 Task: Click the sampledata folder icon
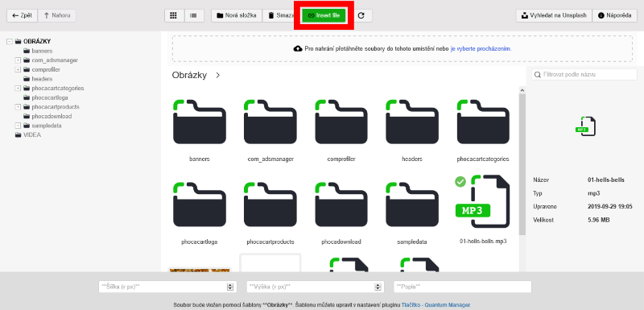412,205
